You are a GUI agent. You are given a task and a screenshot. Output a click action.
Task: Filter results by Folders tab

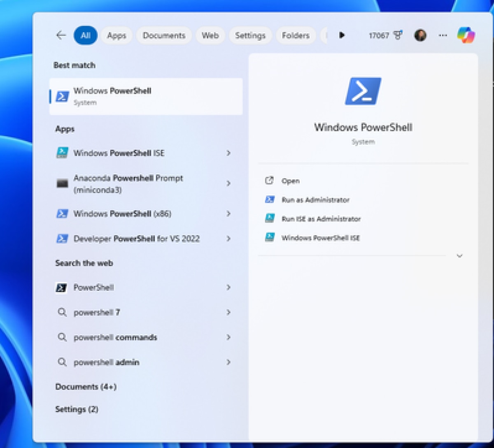coord(296,35)
